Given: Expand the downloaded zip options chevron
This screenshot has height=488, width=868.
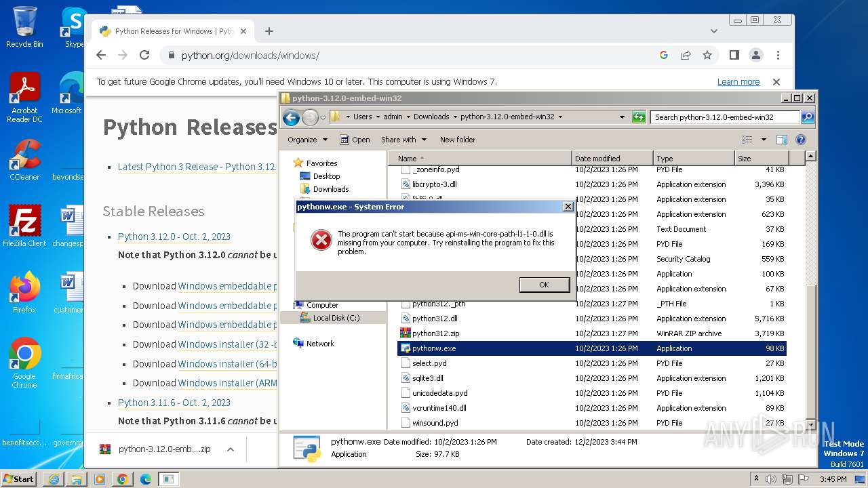Looking at the screenshot, I should [231, 449].
